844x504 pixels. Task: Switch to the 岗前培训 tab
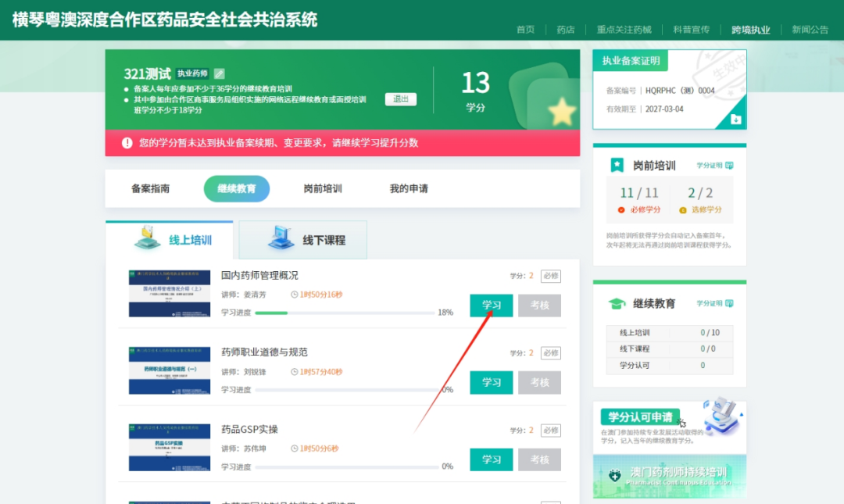(x=321, y=188)
